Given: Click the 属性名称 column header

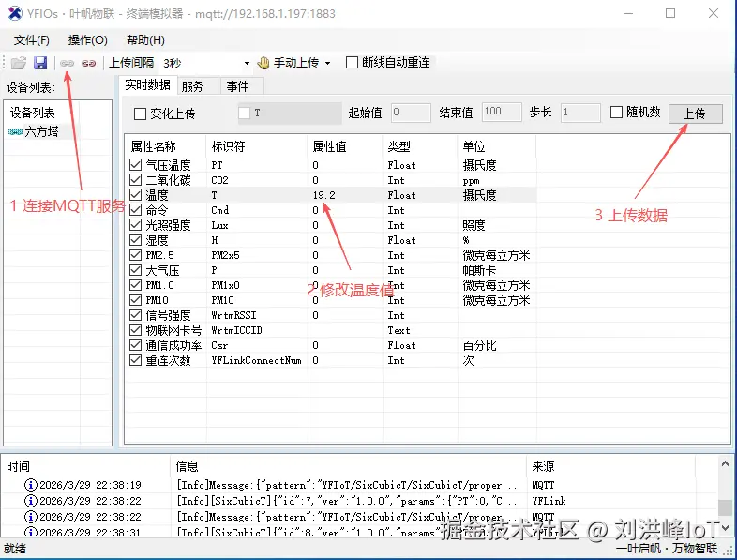Looking at the screenshot, I should click(165, 146).
